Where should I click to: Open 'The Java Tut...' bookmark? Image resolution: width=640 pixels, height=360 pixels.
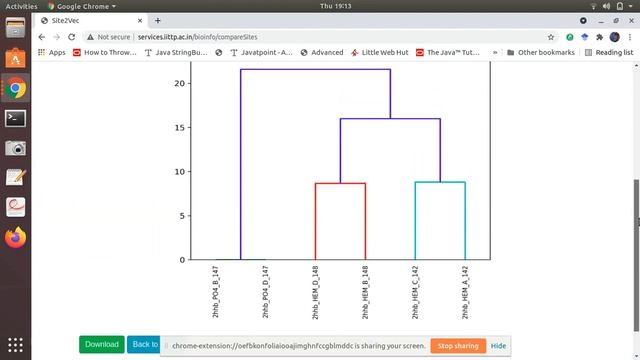coord(448,53)
